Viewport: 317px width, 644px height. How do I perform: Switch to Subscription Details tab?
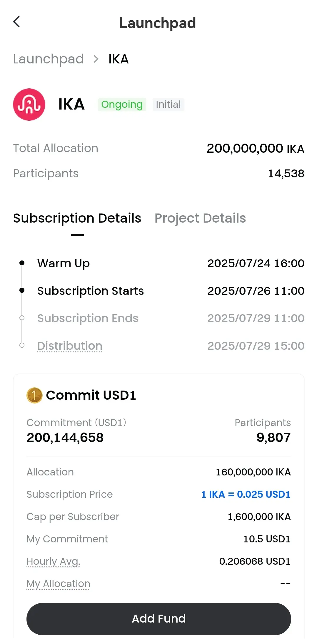click(77, 218)
